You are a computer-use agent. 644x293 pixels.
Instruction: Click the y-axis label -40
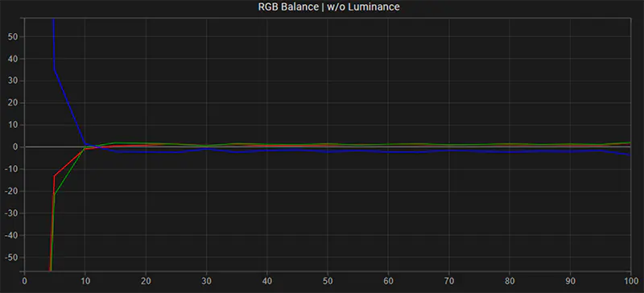coord(10,236)
